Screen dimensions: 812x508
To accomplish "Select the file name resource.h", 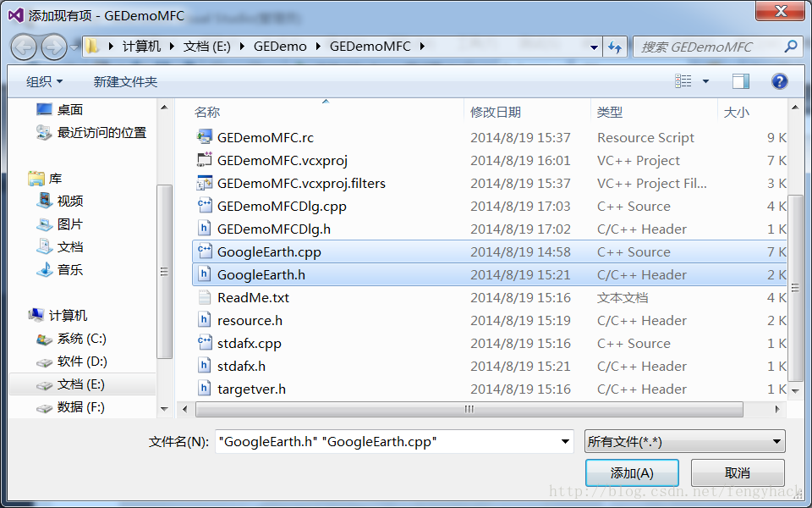I will point(250,320).
